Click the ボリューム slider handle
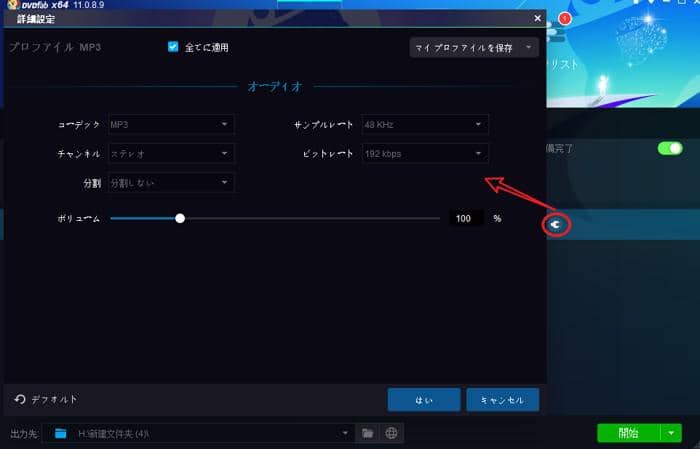The height and width of the screenshot is (449, 700). [180, 218]
